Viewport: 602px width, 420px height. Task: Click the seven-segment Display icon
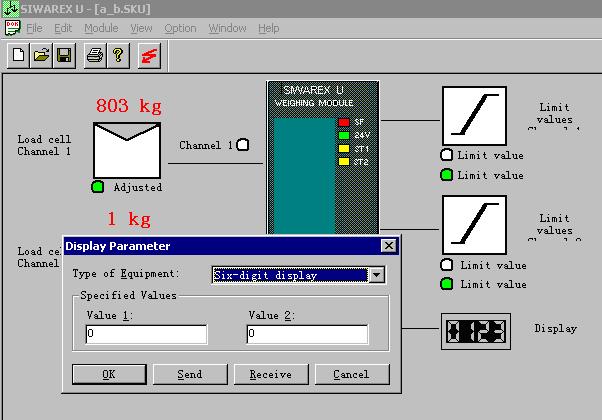coord(476,331)
